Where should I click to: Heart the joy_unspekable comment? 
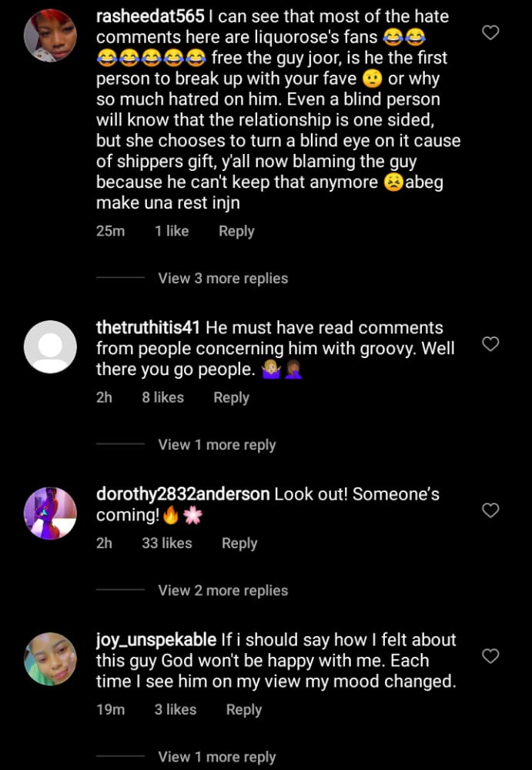tap(490, 656)
